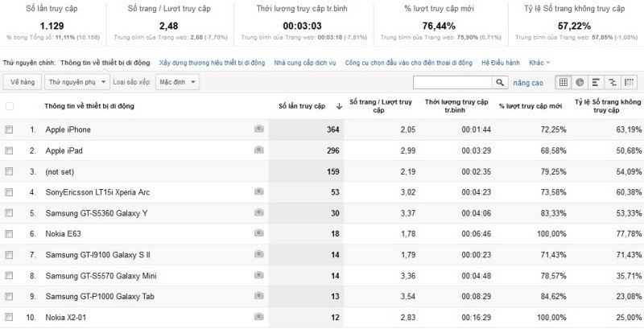Select the pivot table view icon

click(629, 82)
